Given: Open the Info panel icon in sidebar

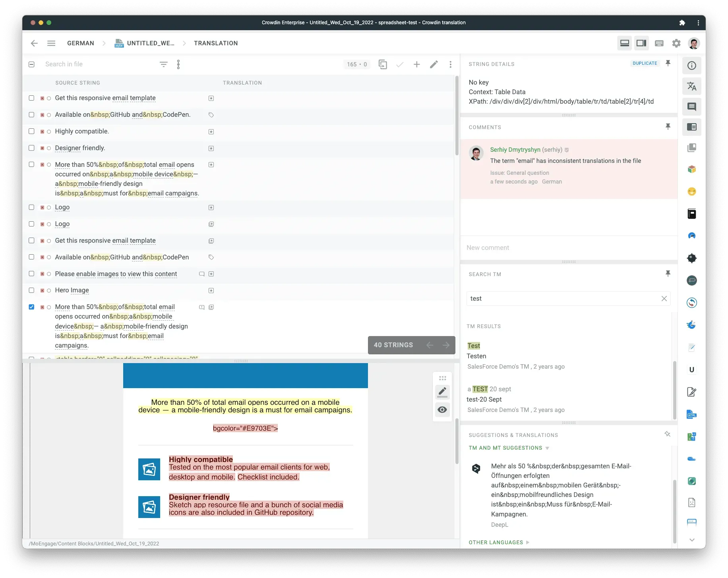Looking at the screenshot, I should pyautogui.click(x=691, y=66).
